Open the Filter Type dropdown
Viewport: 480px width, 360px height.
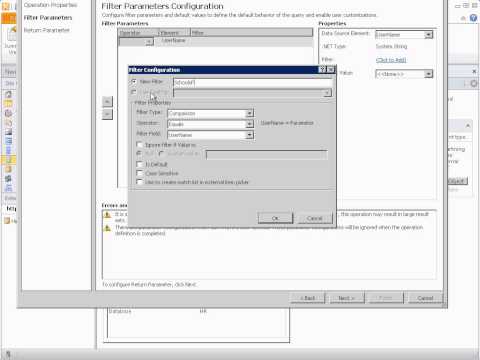[x=249, y=113]
